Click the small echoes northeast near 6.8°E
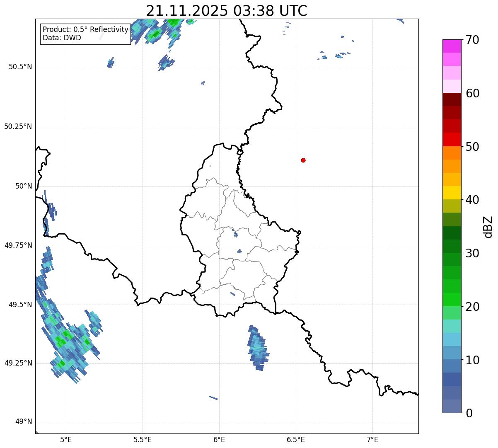The image size is (498, 448). pyautogui.click(x=335, y=55)
